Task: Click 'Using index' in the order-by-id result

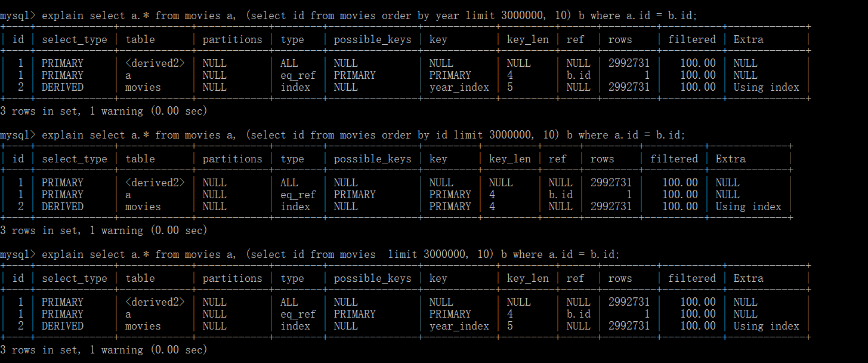Action: (x=749, y=207)
